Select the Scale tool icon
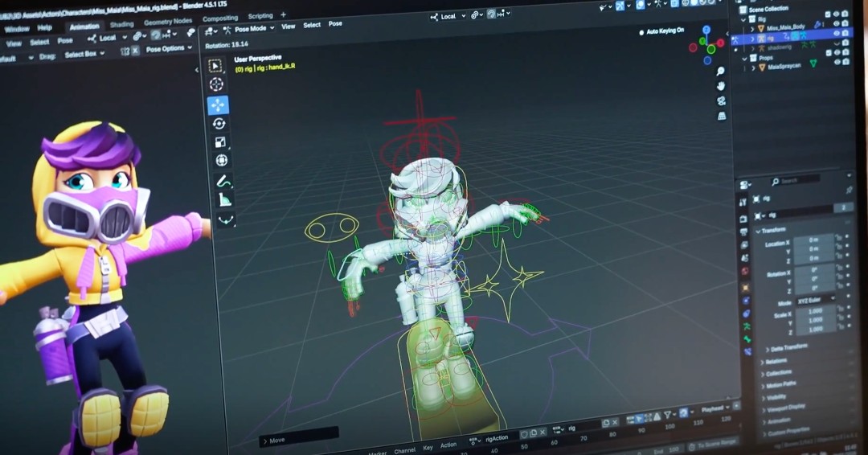 point(220,141)
